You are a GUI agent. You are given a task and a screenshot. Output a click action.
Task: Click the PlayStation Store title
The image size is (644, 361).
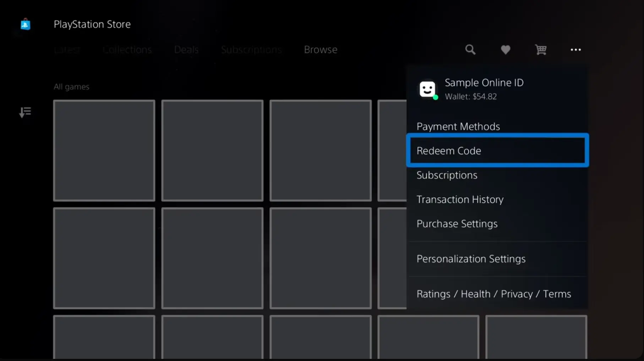pyautogui.click(x=92, y=24)
